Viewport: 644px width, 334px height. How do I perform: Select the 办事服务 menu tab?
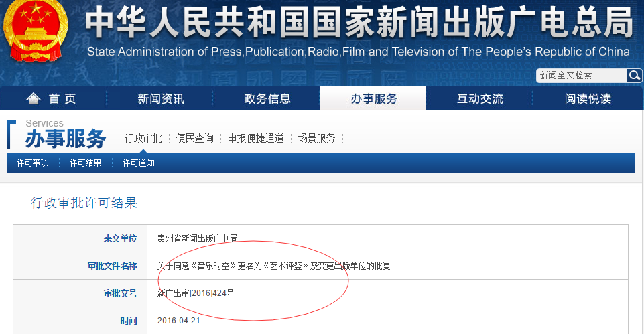[373, 98]
